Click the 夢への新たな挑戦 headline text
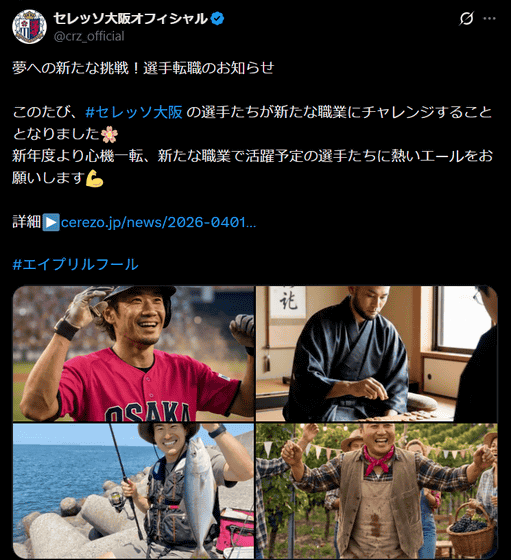The image size is (511, 560). pos(71,68)
